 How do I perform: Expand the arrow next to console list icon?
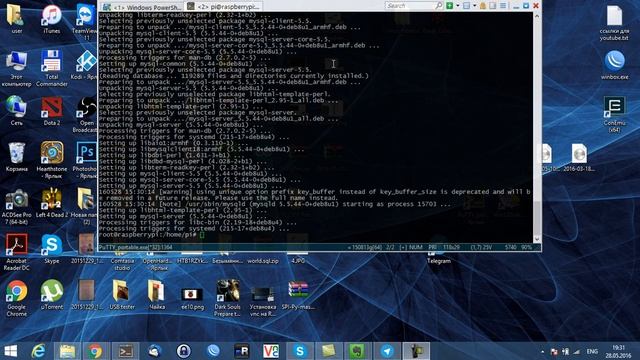pyautogui.click(x=474, y=6)
